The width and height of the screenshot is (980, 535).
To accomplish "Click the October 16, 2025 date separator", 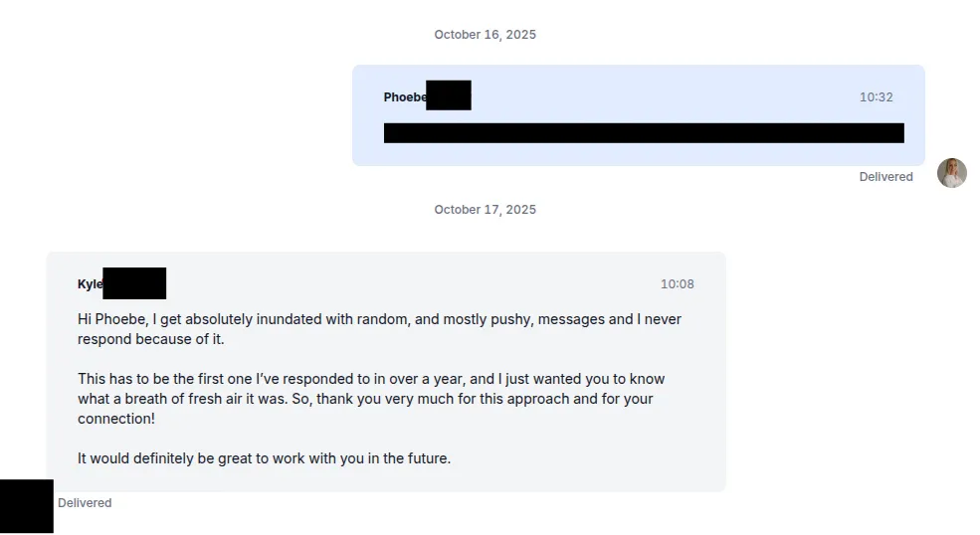I will 485,35.
